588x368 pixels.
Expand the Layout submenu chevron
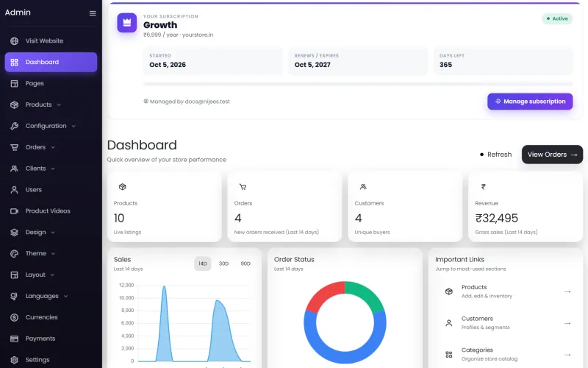pos(52,275)
